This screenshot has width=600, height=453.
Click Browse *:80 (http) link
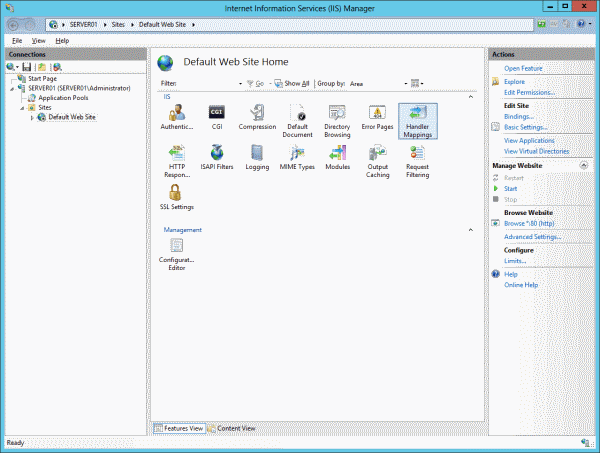[529, 223]
